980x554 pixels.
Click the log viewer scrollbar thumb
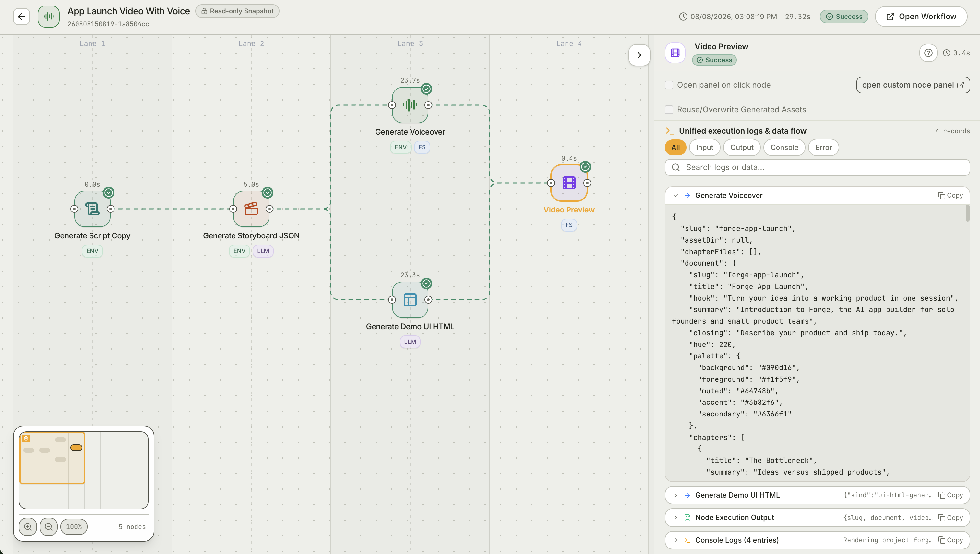coord(967,213)
